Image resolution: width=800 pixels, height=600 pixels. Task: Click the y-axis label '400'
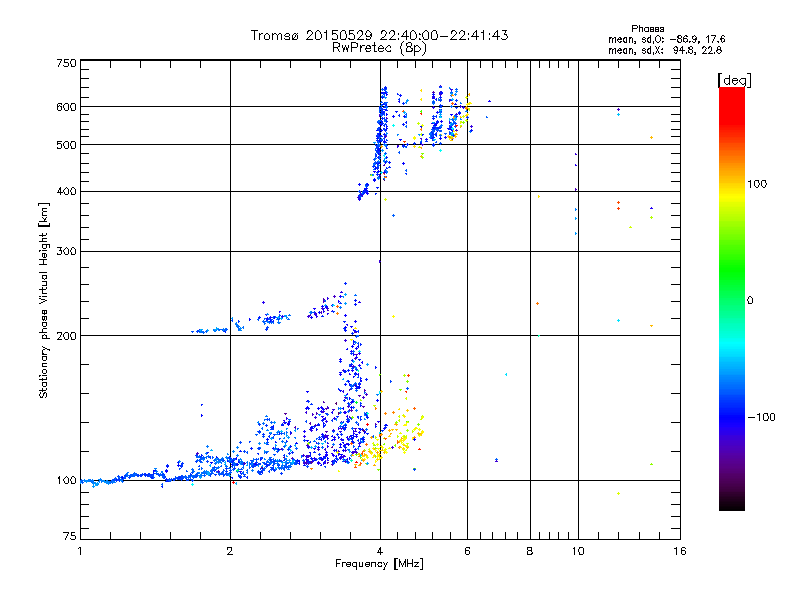[66, 192]
